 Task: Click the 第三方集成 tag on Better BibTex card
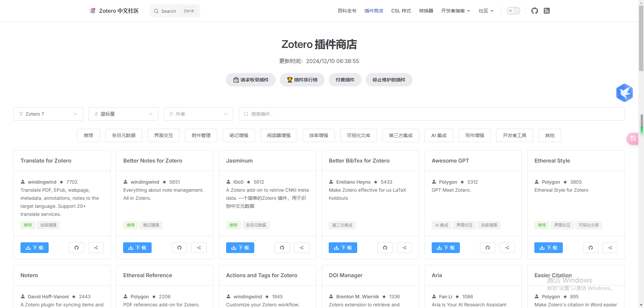click(x=342, y=225)
